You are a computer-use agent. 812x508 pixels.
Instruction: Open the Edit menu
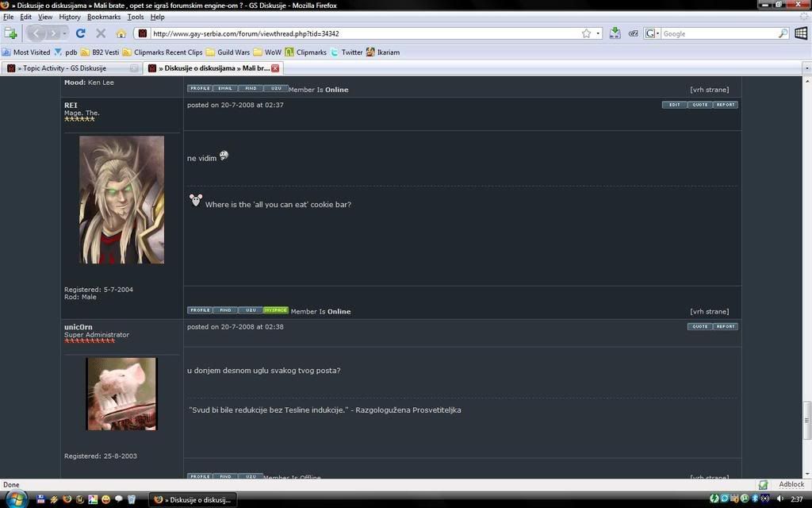26,17
